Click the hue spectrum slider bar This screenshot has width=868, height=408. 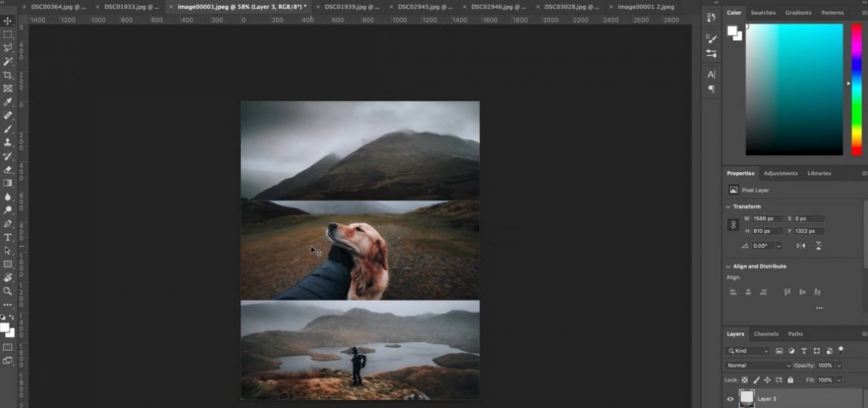(x=856, y=89)
